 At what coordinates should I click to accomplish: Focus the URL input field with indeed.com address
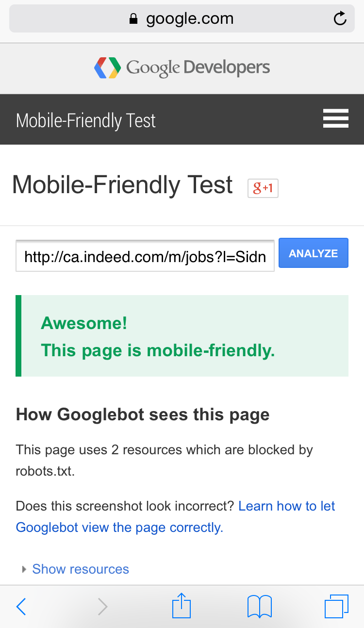point(145,256)
